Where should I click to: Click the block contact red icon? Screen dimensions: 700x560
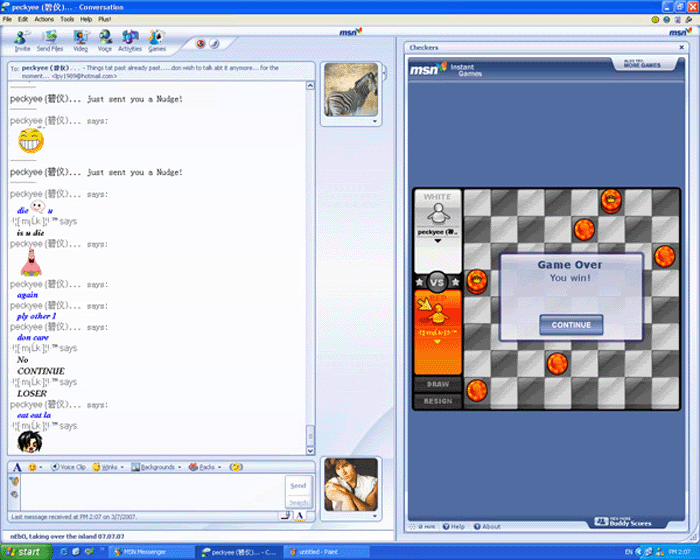click(200, 43)
